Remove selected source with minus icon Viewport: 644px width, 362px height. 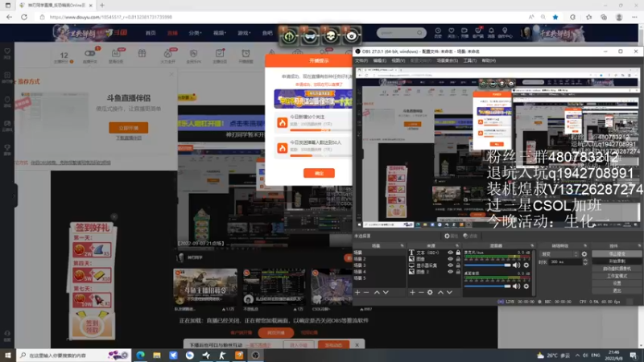pos(421,292)
